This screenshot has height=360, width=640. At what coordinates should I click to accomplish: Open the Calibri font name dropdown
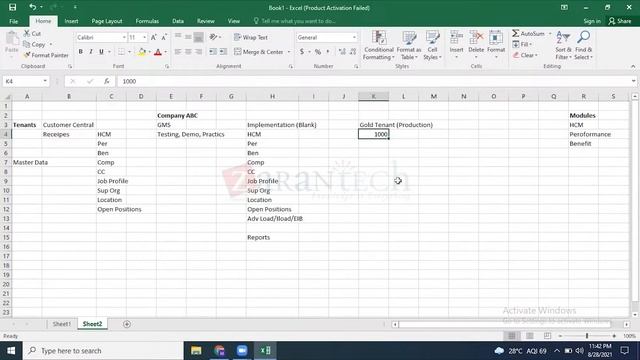pyautogui.click(x=124, y=38)
